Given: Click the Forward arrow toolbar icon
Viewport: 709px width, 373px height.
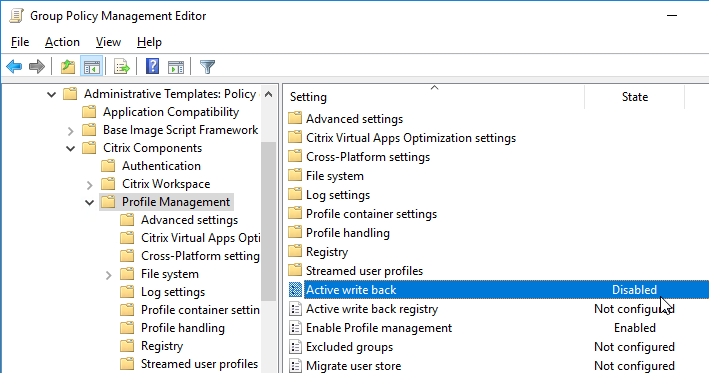Looking at the screenshot, I should pos(37,67).
